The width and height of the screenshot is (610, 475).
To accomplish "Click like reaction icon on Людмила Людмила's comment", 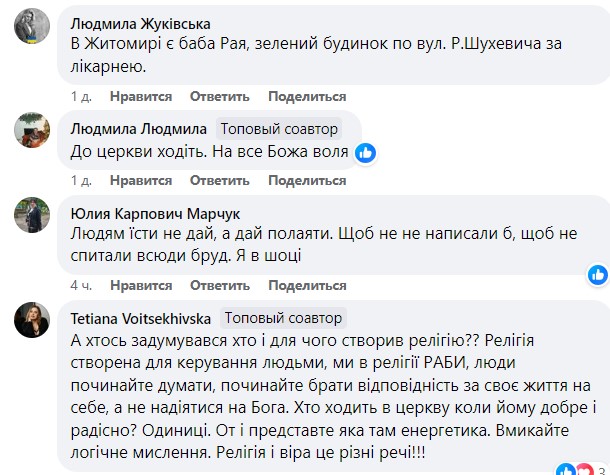I will point(365,153).
